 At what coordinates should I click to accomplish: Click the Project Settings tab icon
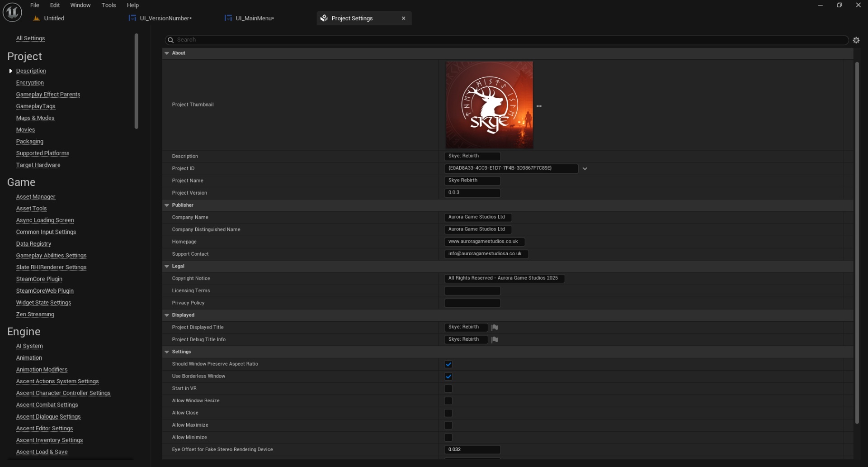click(324, 18)
